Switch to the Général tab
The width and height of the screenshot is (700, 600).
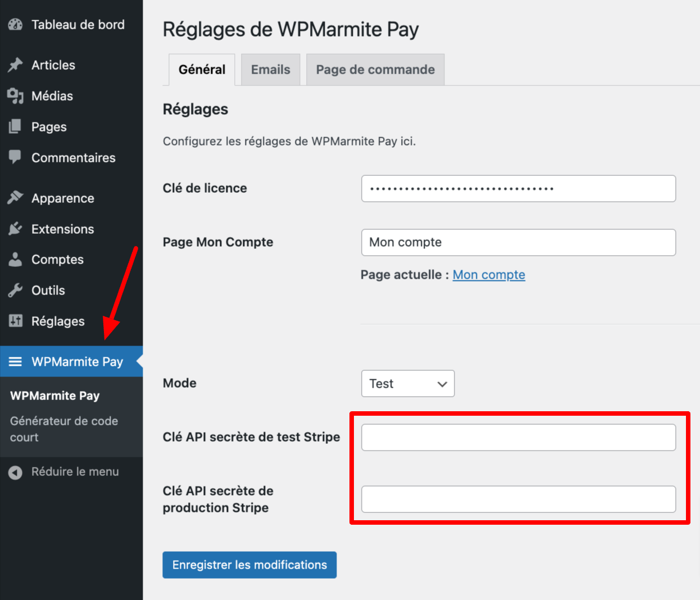tap(202, 70)
